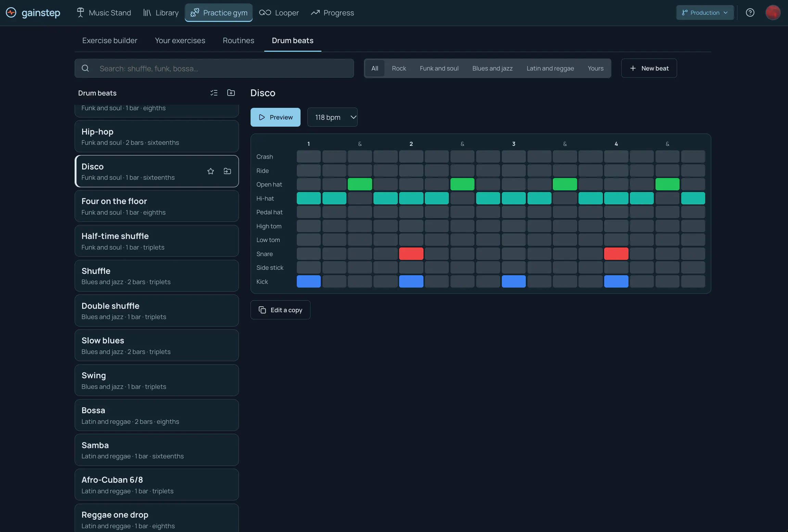The width and height of the screenshot is (788, 532).
Task: Open the Progress section
Action: coord(332,13)
